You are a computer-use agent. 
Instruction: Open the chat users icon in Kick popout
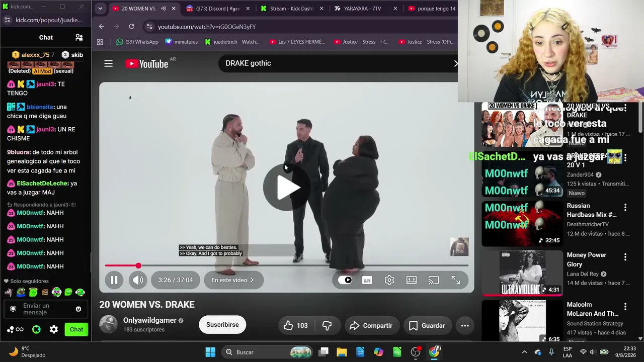tap(79, 37)
